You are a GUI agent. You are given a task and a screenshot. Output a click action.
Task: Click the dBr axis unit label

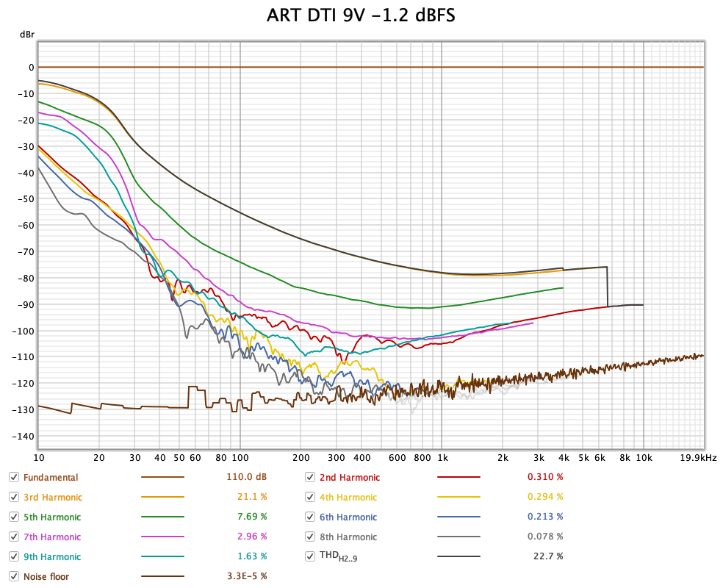(x=26, y=35)
